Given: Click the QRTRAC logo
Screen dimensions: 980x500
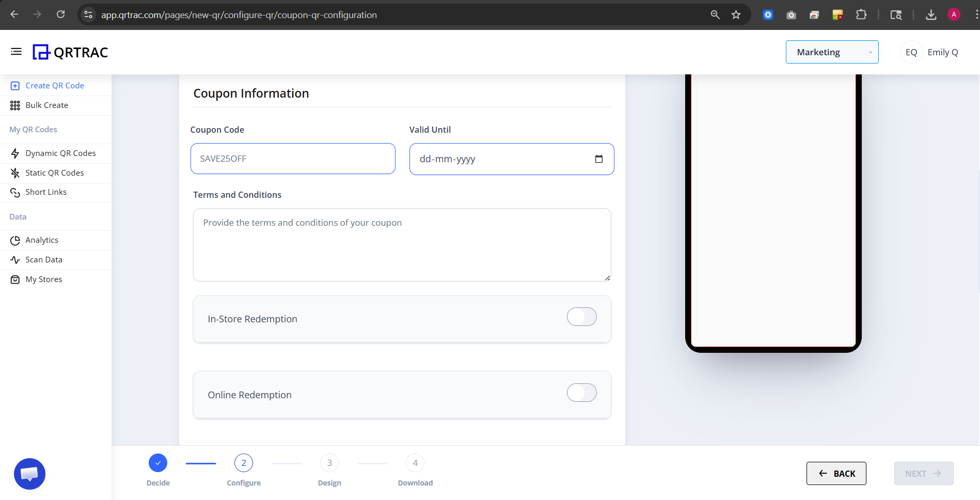Looking at the screenshot, I should pyautogui.click(x=70, y=52).
